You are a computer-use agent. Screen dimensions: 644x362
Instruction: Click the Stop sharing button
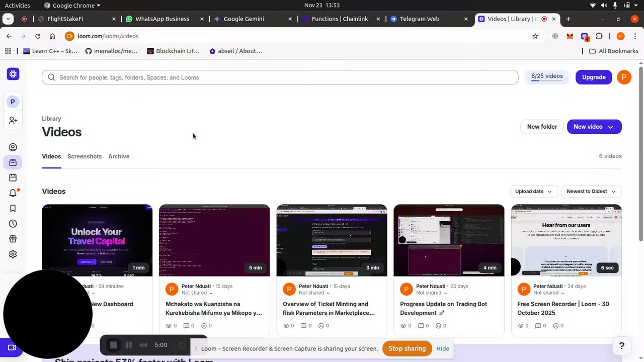pos(407,348)
